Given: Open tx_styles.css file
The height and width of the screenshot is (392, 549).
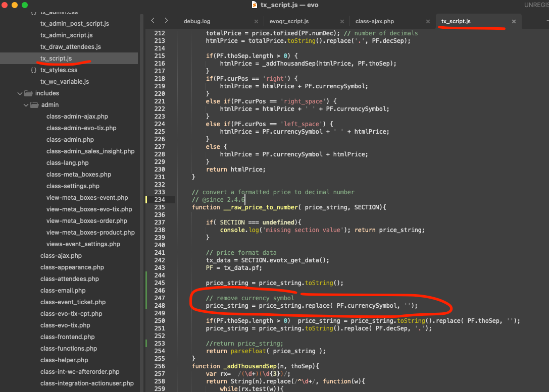Looking at the screenshot, I should point(59,70).
